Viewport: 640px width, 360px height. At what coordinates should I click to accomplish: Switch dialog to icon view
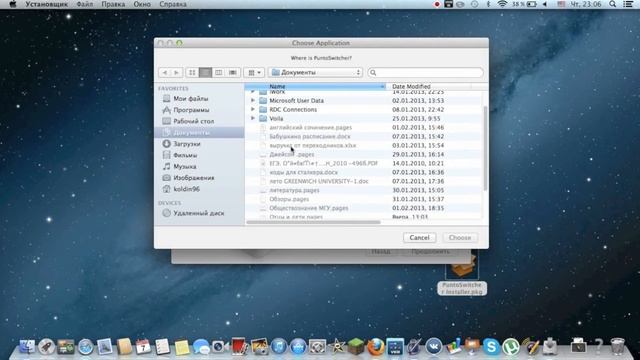192,72
